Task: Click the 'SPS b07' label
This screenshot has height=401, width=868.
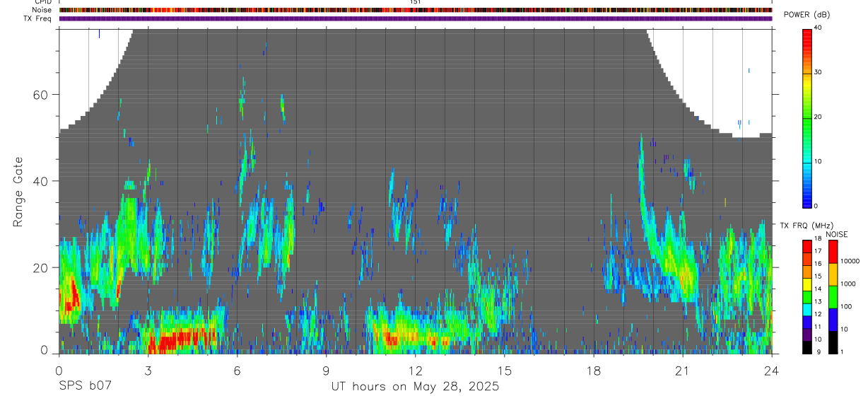Action: (x=84, y=386)
